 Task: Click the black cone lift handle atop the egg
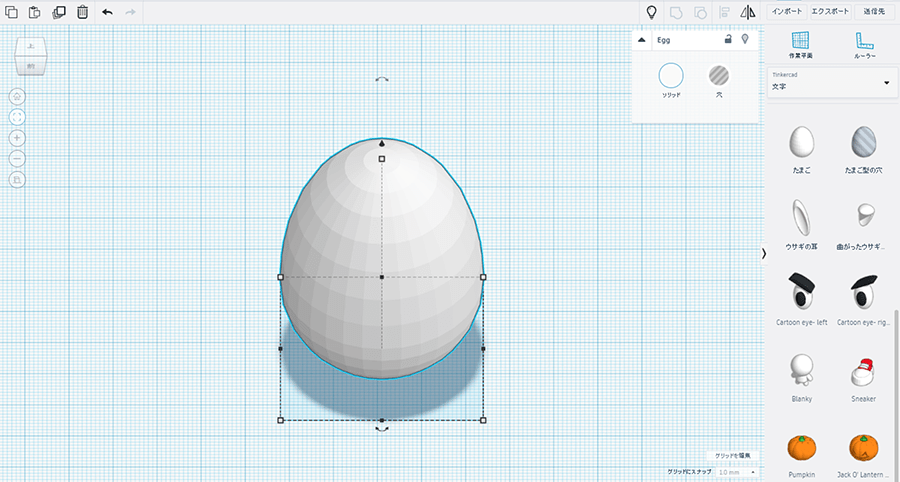click(x=382, y=143)
